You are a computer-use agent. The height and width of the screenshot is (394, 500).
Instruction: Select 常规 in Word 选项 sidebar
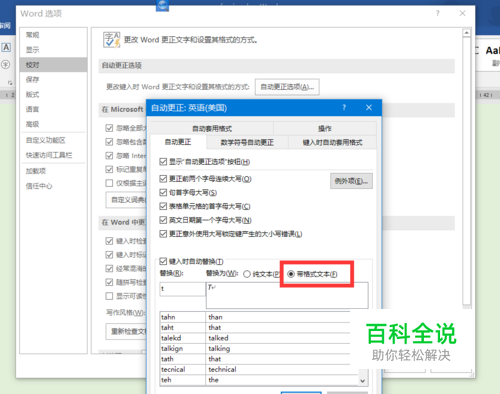point(53,35)
